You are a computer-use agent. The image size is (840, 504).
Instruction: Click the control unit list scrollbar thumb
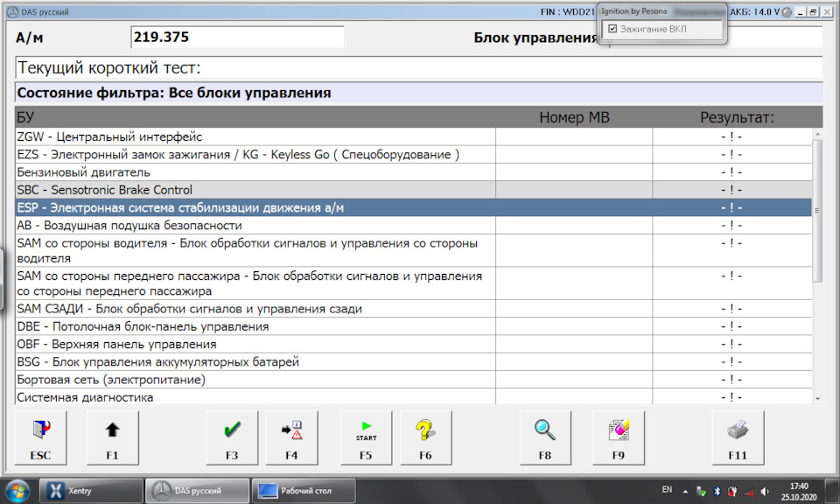(x=817, y=211)
